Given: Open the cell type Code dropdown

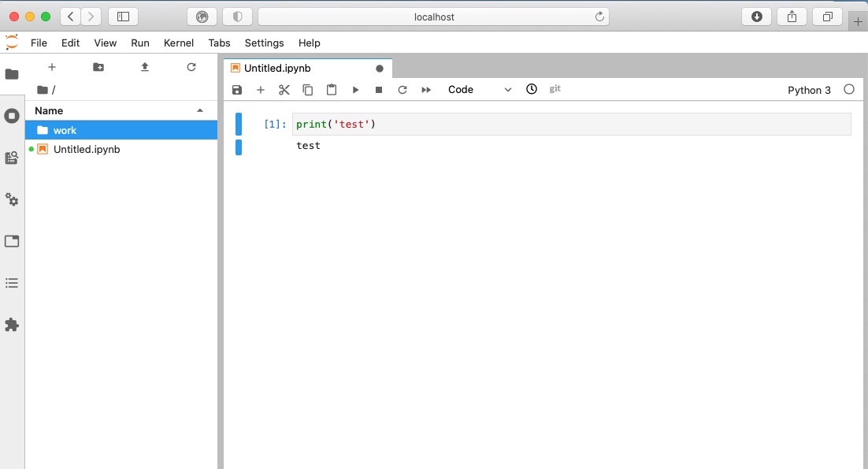Looking at the screenshot, I should 479,90.
